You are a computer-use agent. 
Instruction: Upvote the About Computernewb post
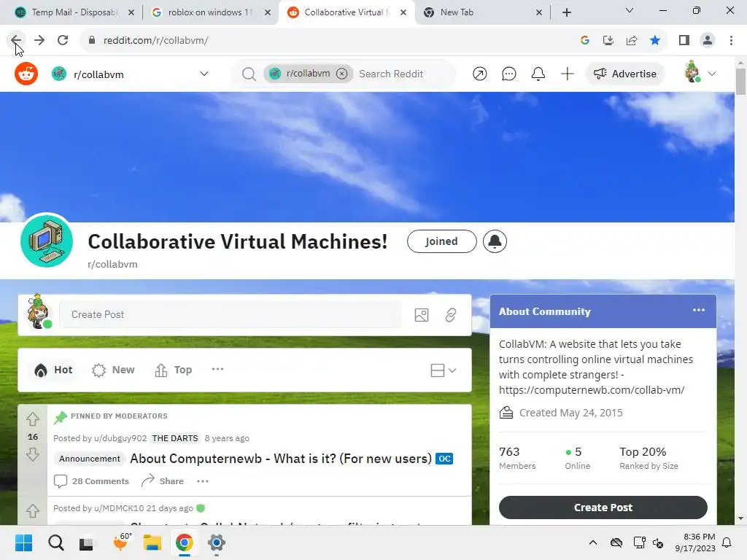[32, 419]
